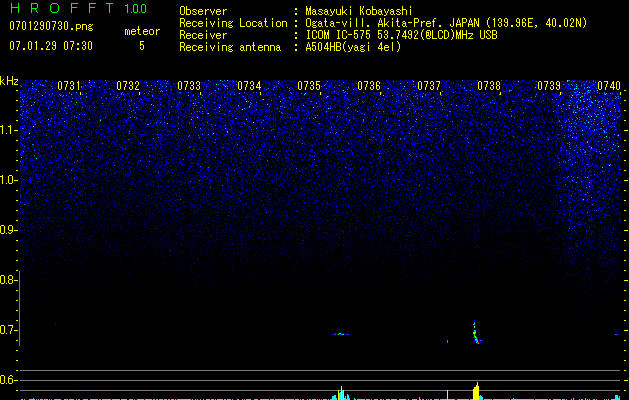Select the Ogata-vill. Akita-Pref. JAPAN location text
This screenshot has height=400, width=629.
pyautogui.click(x=446, y=23)
